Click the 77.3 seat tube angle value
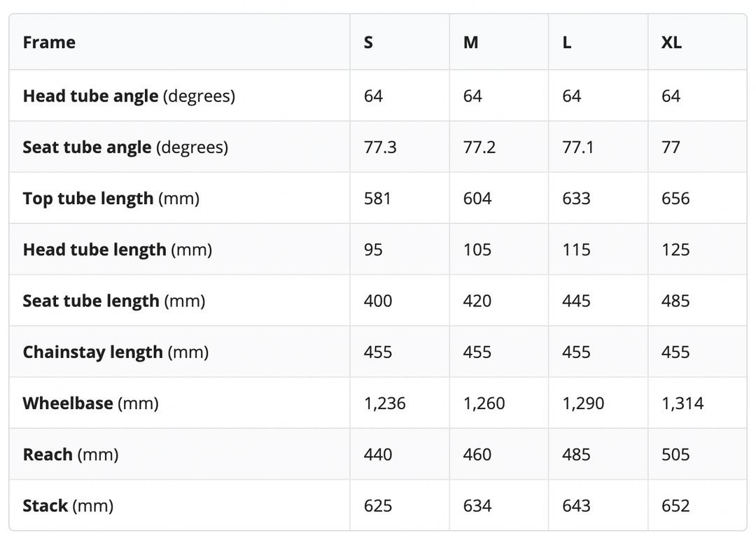Screen dimensions: 756x542 pyautogui.click(x=380, y=148)
